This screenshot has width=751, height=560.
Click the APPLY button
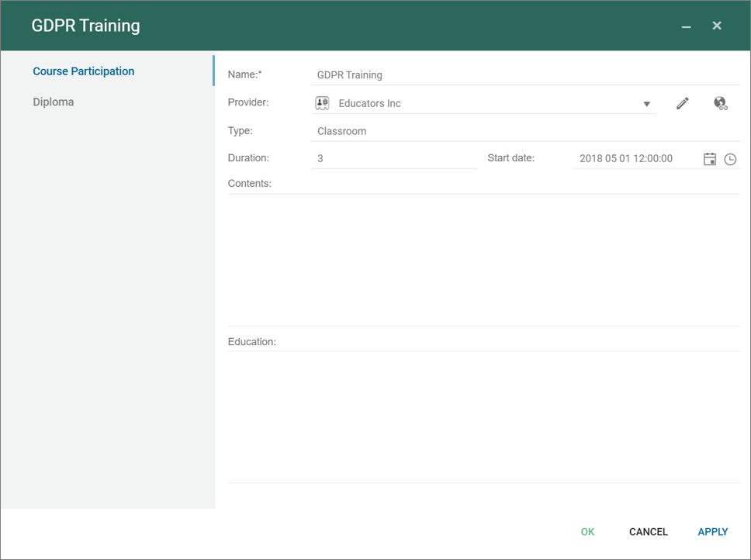pyautogui.click(x=712, y=531)
